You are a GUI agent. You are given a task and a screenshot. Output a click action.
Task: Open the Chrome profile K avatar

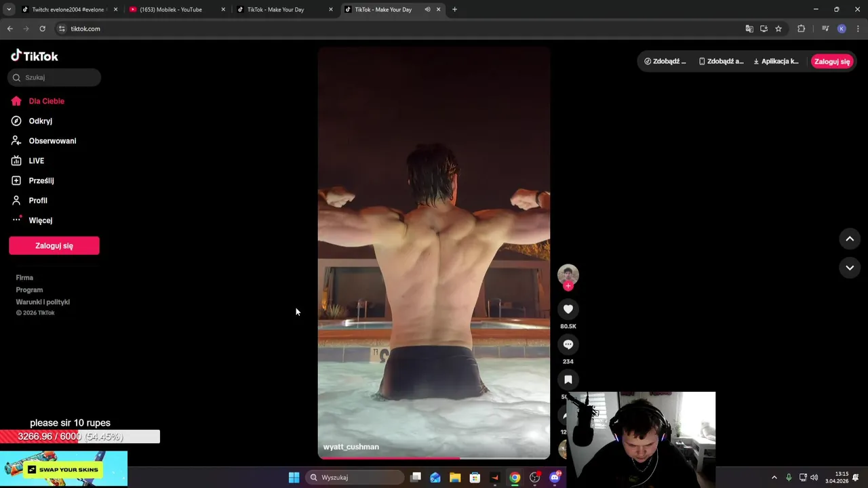point(842,28)
